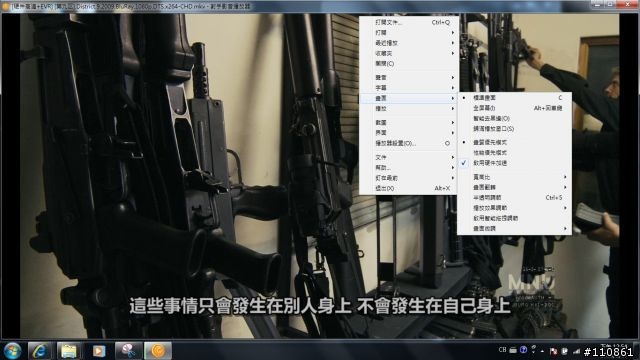Viewport: 640px width, 360px height.
Task: Click the highlighted 畫面 menu entry
Action: pos(409,98)
